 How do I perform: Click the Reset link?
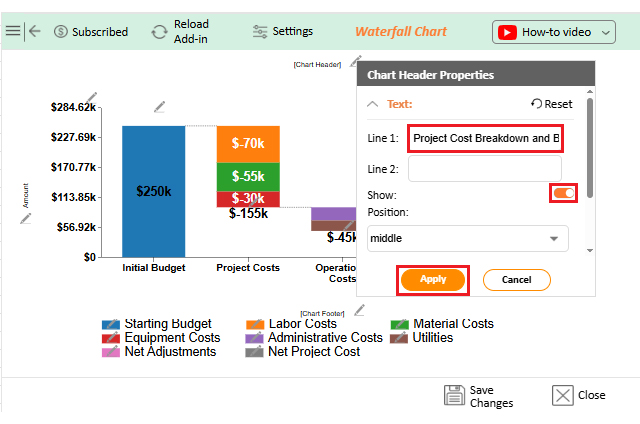pos(552,104)
